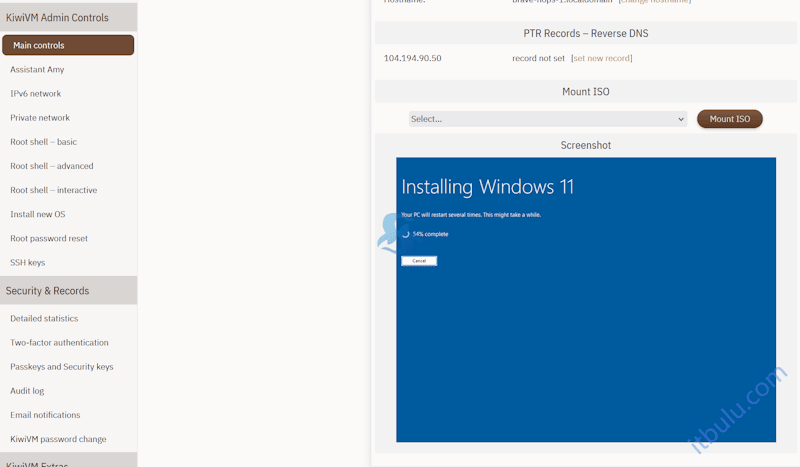Open the Assistant Amy page
This screenshot has width=800, height=467.
click(x=37, y=69)
